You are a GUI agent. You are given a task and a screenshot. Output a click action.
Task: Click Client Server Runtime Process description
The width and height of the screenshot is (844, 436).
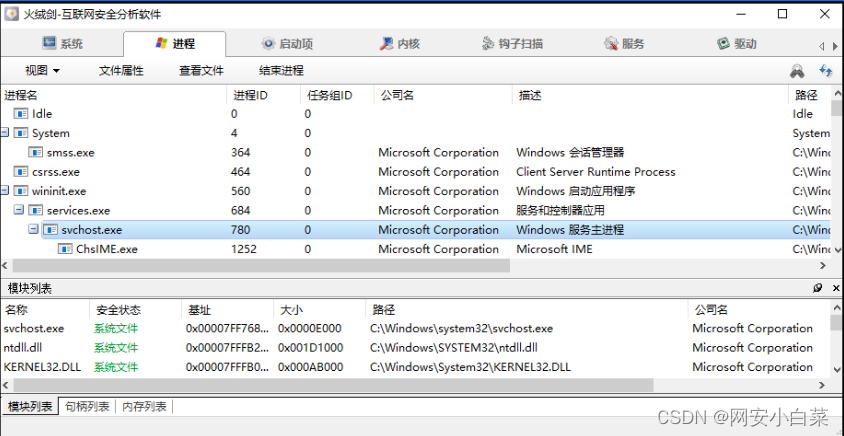[596, 172]
